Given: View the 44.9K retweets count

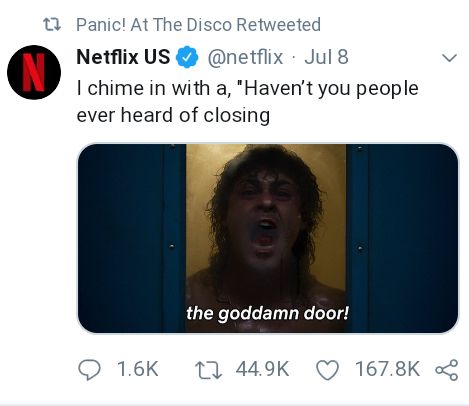Looking at the screenshot, I should point(262,369).
